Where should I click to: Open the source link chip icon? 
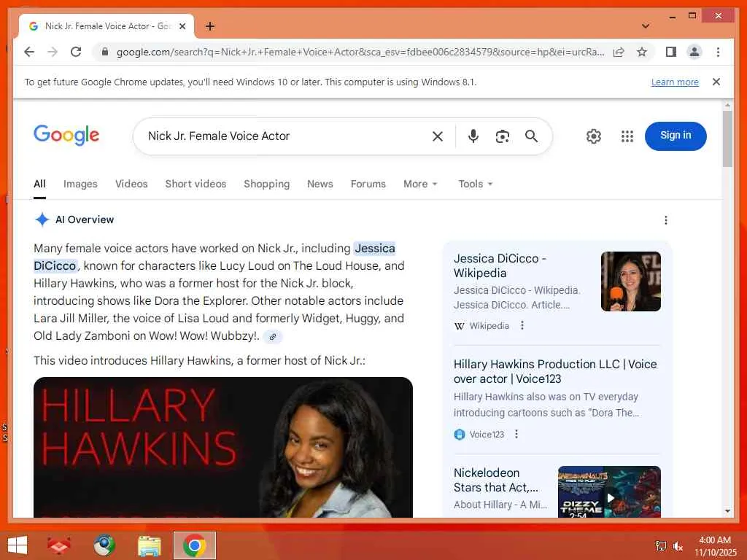click(273, 337)
